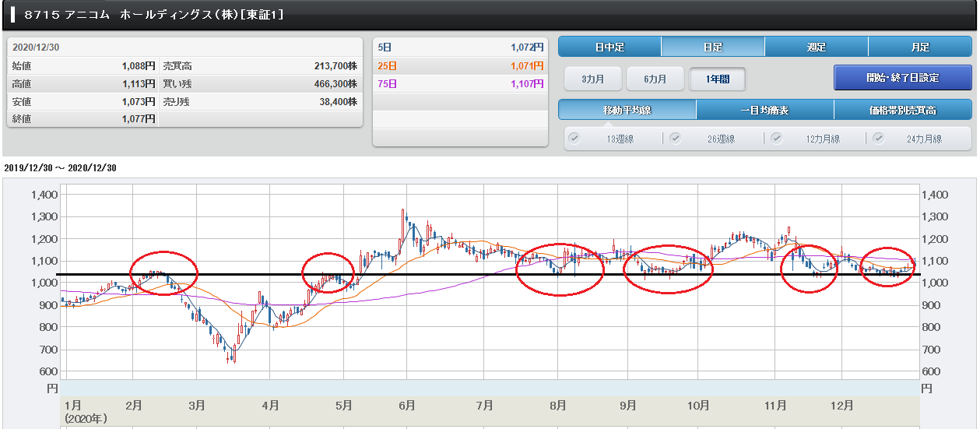Toggle the 12カ月線 checkbox
The height and width of the screenshot is (429, 980).
coord(776,139)
